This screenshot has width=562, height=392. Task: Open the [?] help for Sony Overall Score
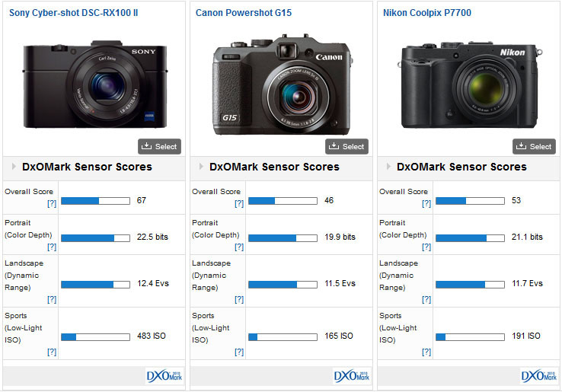pyautogui.click(x=52, y=203)
